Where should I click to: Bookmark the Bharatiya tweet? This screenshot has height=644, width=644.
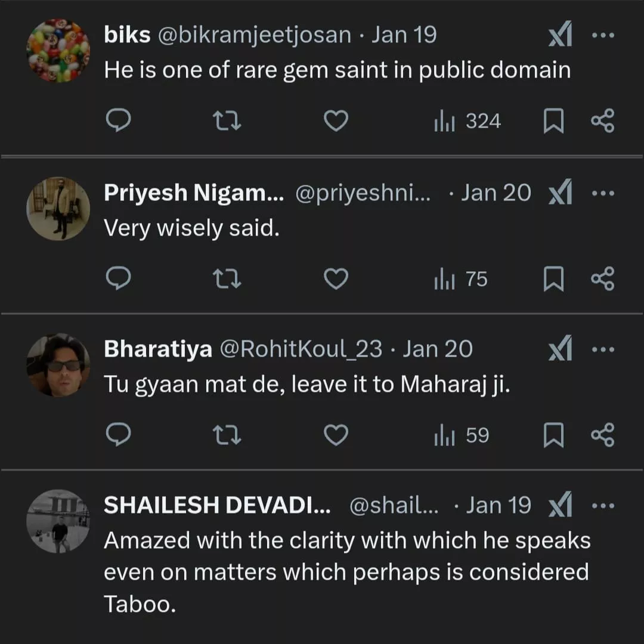click(x=553, y=436)
